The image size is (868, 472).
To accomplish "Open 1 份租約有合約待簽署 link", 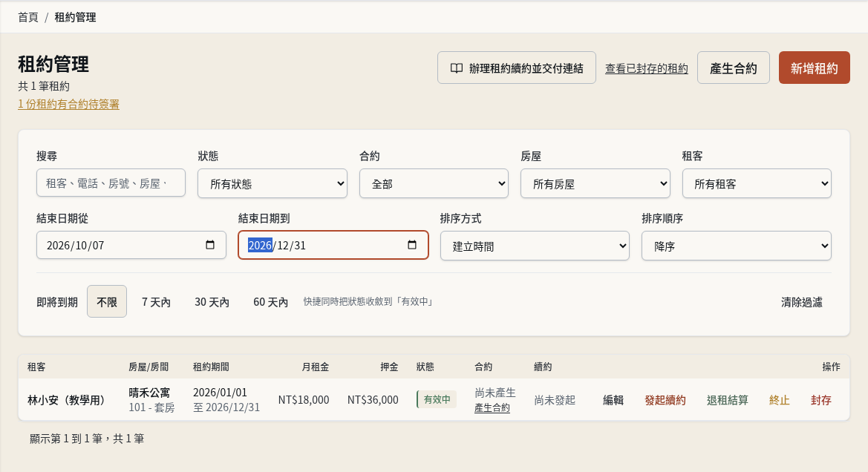I will tap(68, 104).
